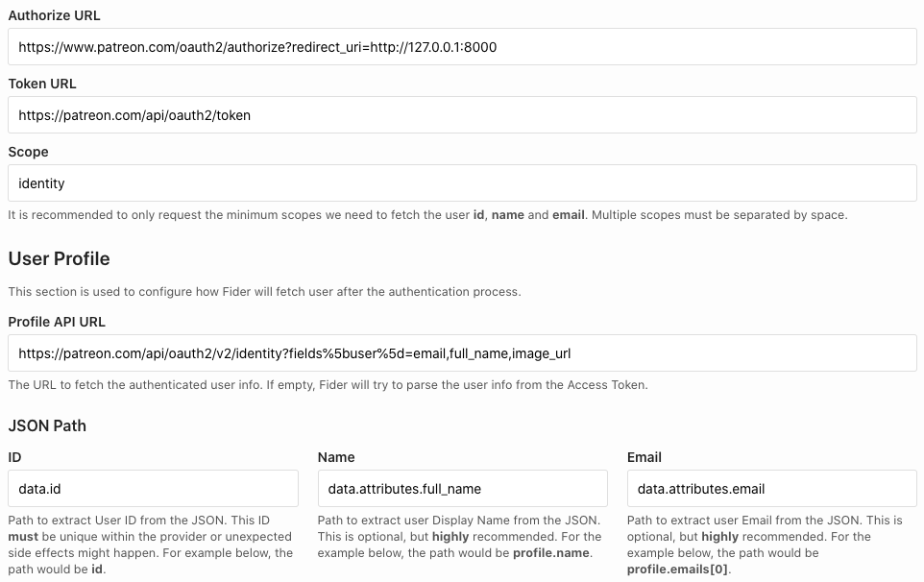Click the bold word email in scope hint
This screenshot has width=924, height=582.
point(569,215)
